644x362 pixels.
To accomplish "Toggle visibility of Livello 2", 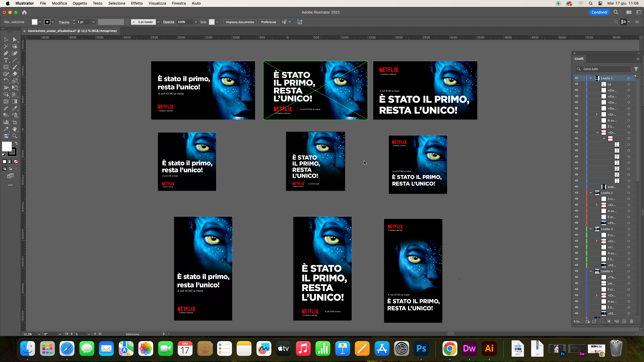I will click(576, 193).
